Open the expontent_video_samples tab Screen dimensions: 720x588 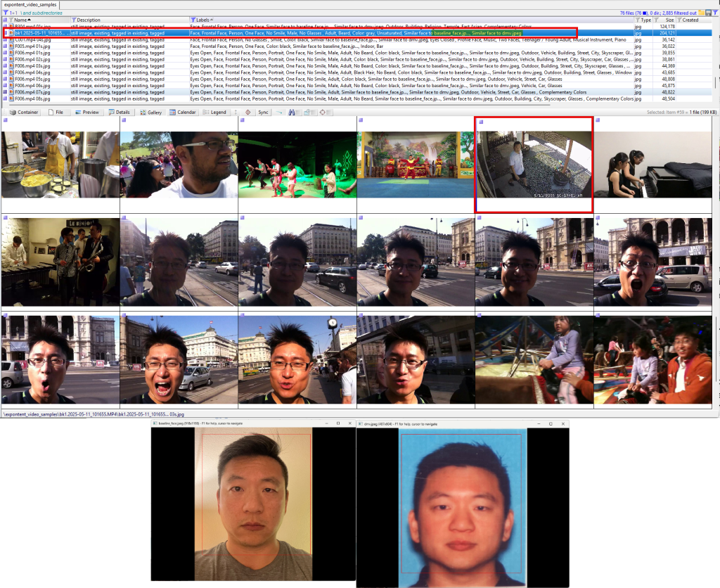tap(30, 5)
